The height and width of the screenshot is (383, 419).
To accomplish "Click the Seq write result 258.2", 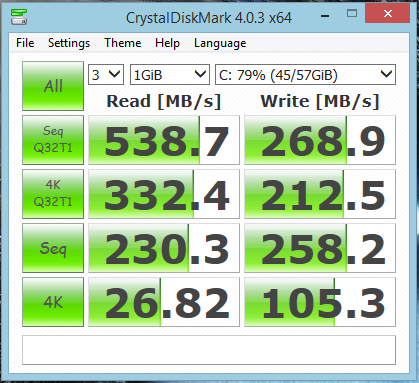I will [320, 248].
